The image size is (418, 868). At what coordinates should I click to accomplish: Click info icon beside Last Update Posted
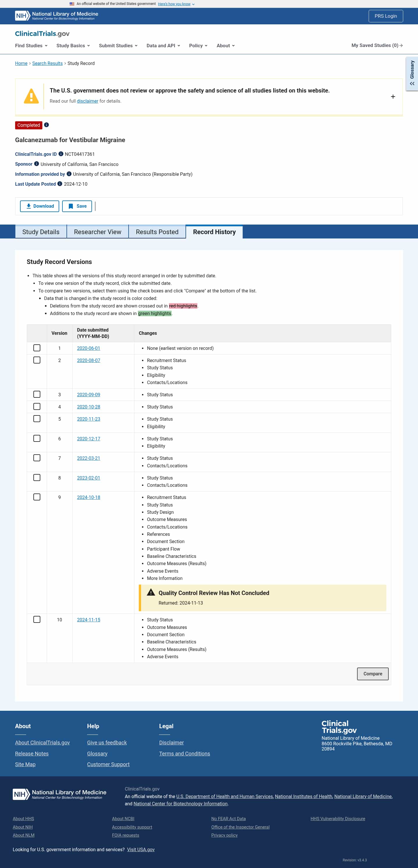pos(60,184)
